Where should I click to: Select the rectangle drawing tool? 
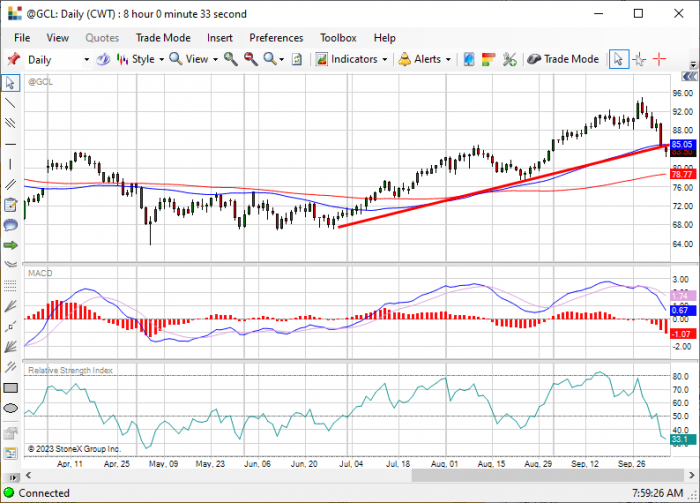pos(10,388)
